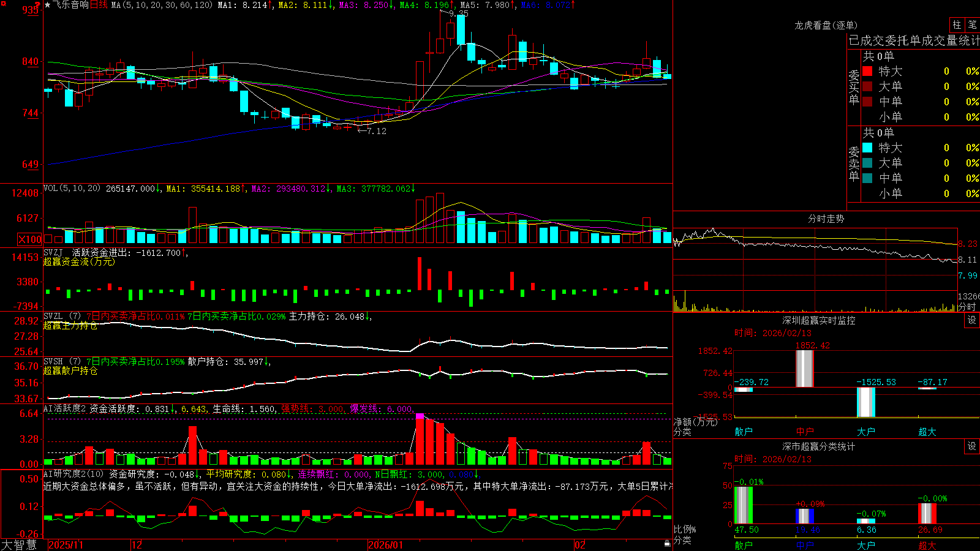Click the red 26.69 超大 ratio bar
This screenshot has width=980, height=551.
[x=927, y=514]
